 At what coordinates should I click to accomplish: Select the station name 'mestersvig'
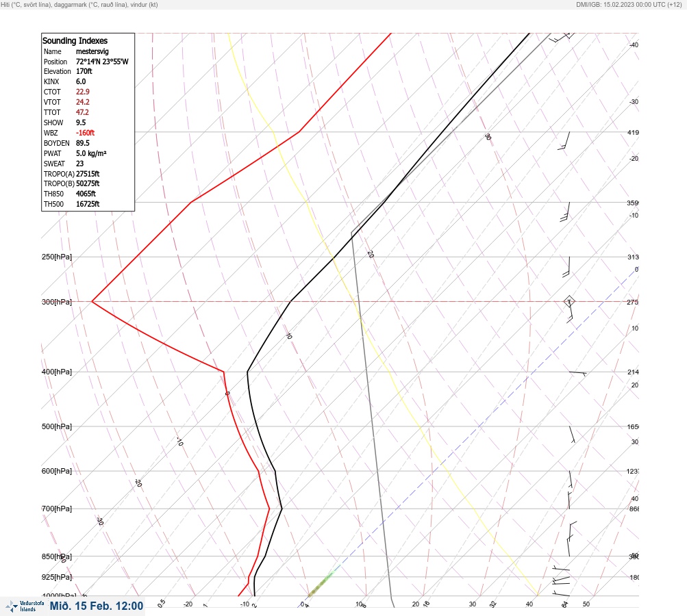click(92, 51)
